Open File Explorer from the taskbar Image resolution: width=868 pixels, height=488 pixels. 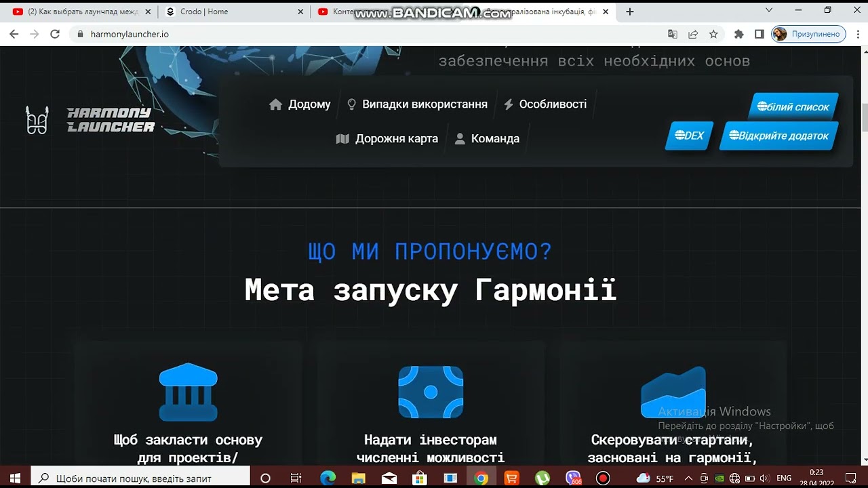(359, 478)
